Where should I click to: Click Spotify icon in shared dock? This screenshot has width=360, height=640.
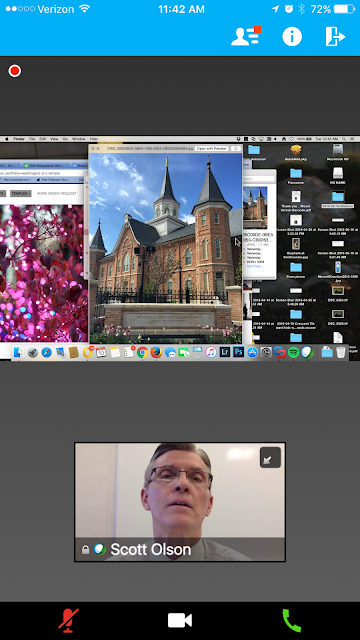293,352
